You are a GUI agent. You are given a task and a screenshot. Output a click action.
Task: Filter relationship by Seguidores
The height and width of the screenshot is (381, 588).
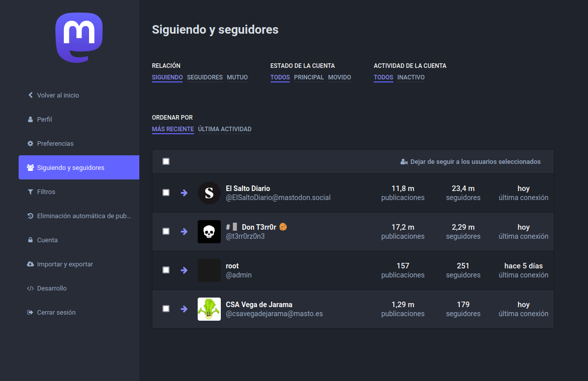205,77
